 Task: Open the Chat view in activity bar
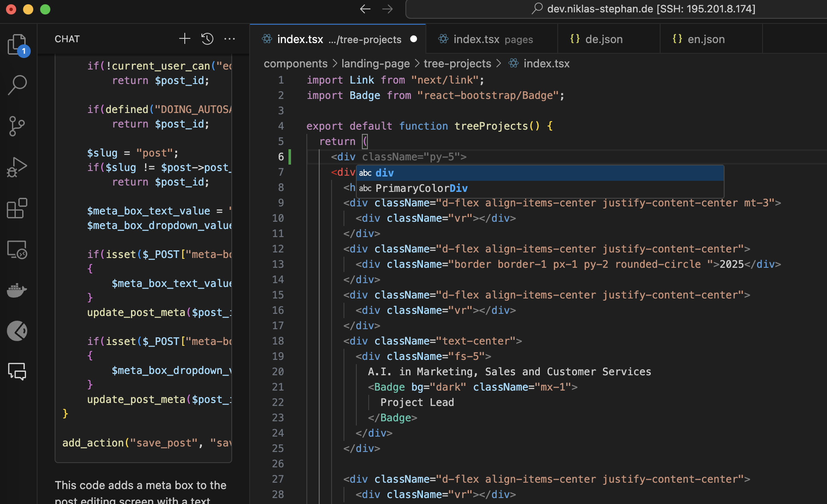point(17,371)
